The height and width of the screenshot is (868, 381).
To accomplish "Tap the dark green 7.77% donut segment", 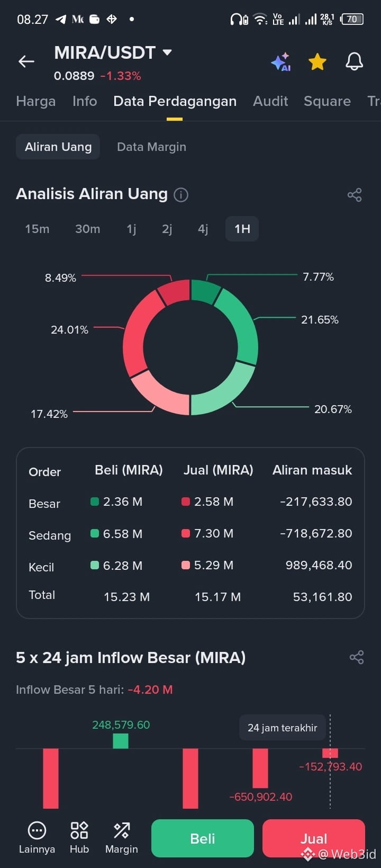I will pyautogui.click(x=205, y=292).
